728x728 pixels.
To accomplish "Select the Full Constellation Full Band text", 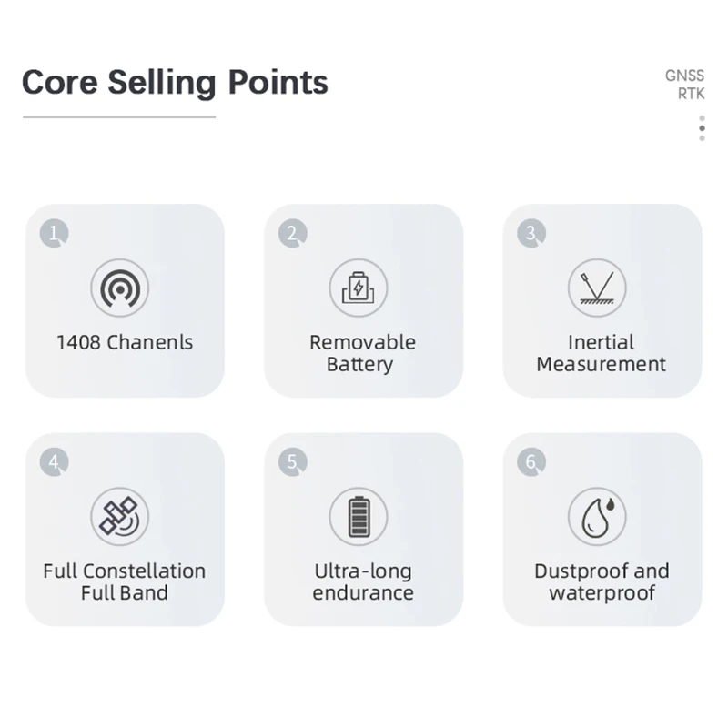I will click(125, 581).
